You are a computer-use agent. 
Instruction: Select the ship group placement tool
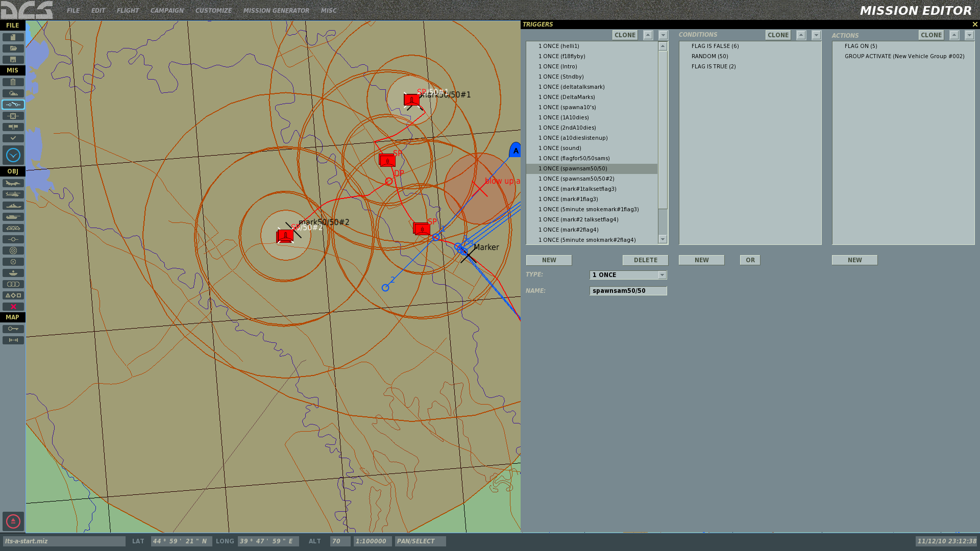[13, 206]
